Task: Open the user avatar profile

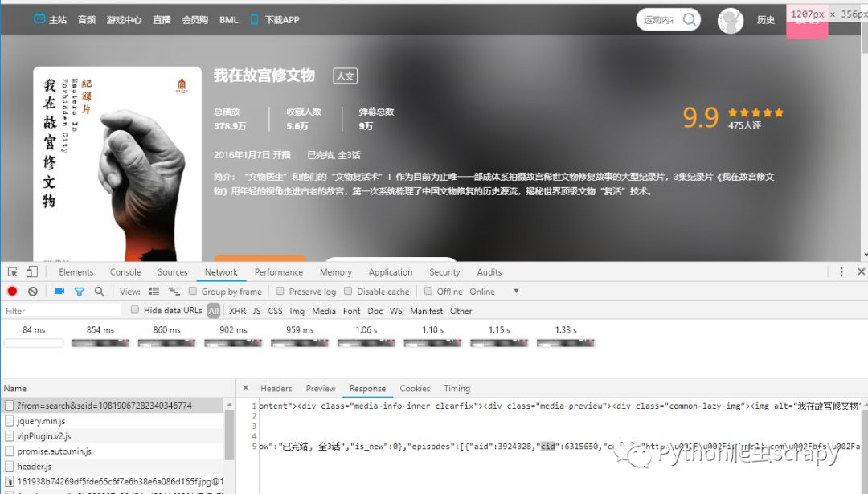Action: tap(730, 21)
